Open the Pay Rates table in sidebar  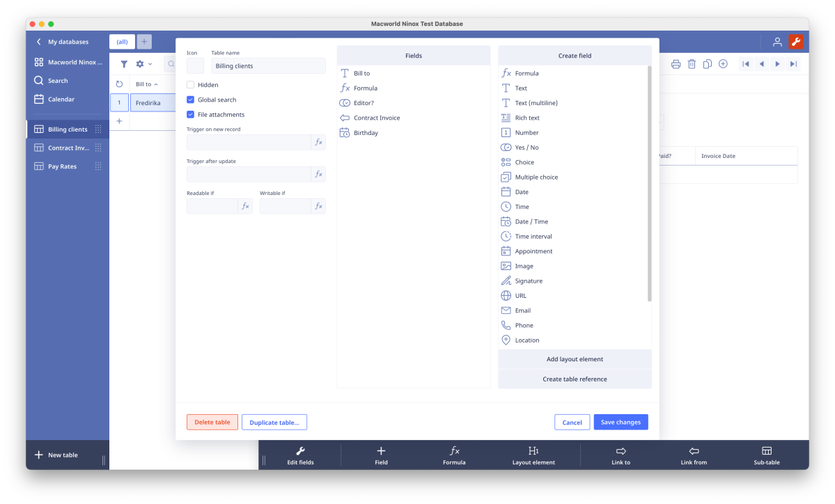click(x=62, y=166)
